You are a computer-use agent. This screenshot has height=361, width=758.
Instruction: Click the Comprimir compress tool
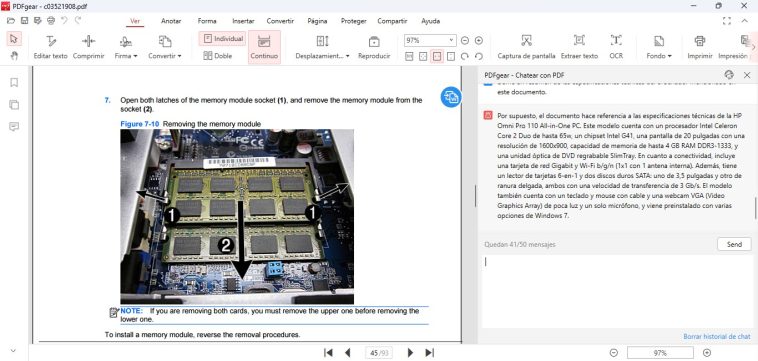click(88, 47)
